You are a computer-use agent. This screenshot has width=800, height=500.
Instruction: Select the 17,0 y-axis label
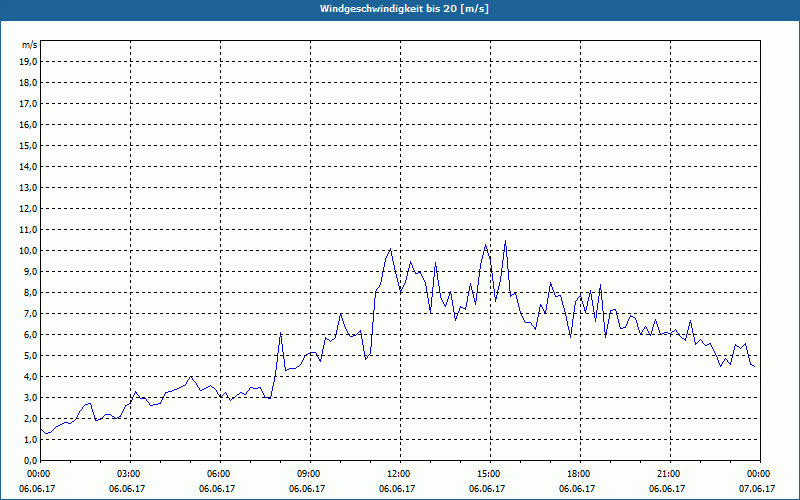28,104
